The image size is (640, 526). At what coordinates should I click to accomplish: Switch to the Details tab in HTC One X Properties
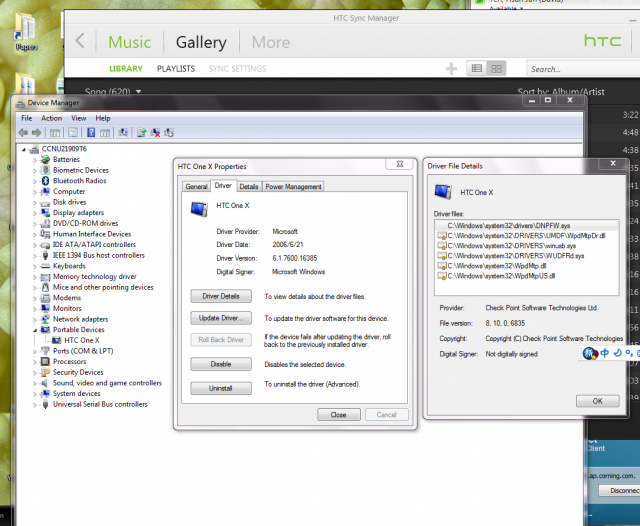[249, 186]
